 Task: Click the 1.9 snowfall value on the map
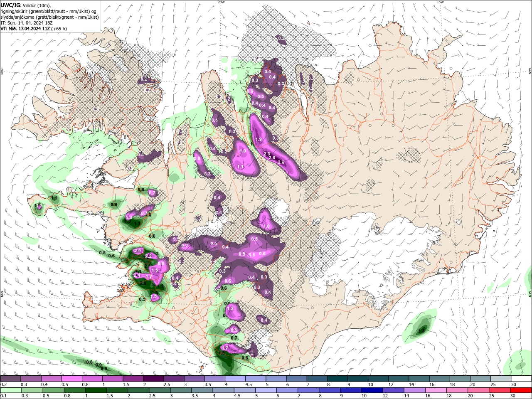pyautogui.click(x=259, y=140)
